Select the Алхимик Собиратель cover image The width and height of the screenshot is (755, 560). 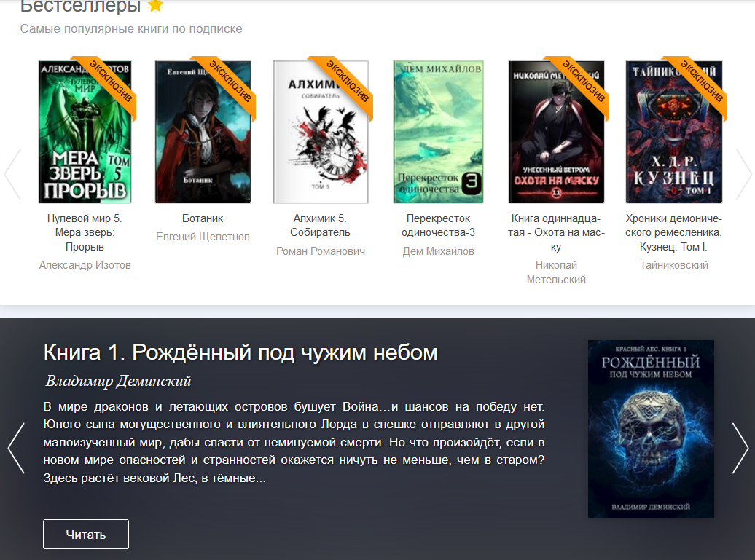321,132
